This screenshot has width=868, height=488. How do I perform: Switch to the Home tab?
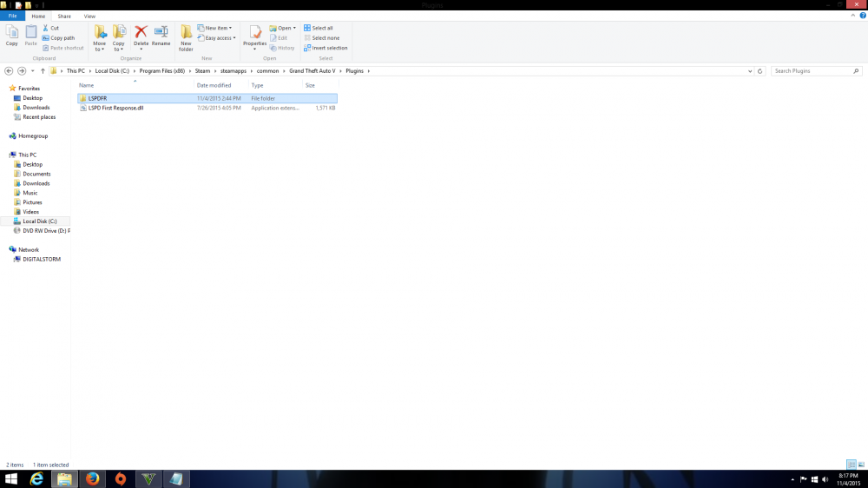tap(38, 16)
